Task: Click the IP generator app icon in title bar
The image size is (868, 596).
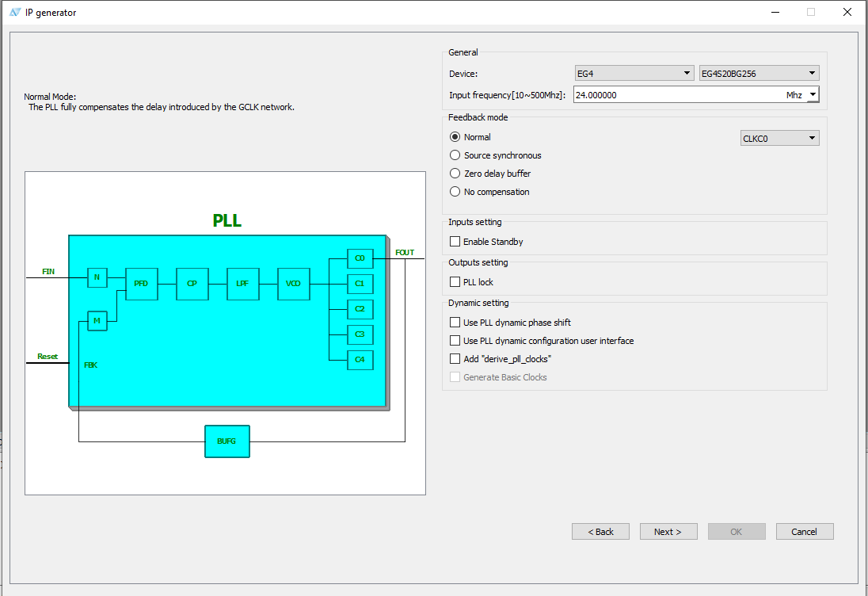Action: pos(15,12)
